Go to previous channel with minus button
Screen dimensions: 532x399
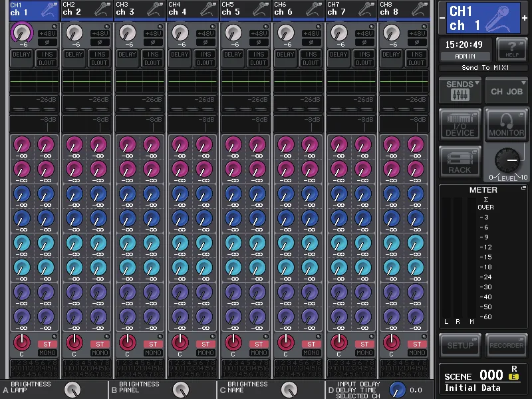pyautogui.click(x=442, y=18)
